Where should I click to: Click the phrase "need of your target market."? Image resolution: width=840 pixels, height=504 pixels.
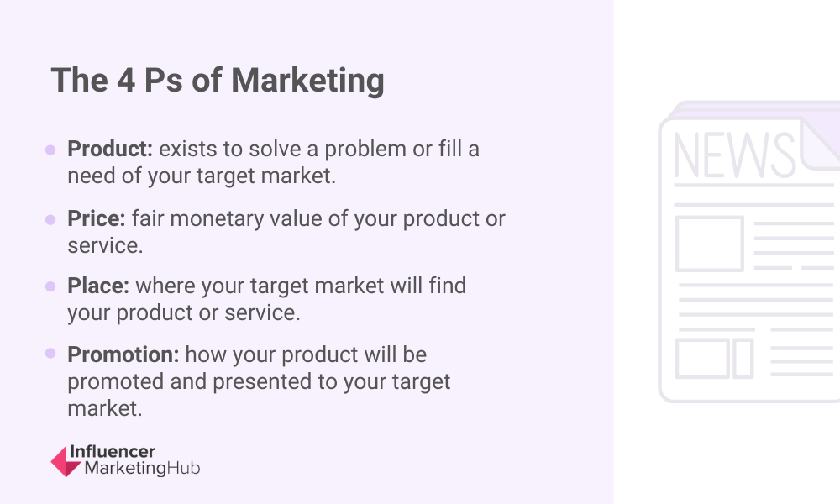point(202,176)
